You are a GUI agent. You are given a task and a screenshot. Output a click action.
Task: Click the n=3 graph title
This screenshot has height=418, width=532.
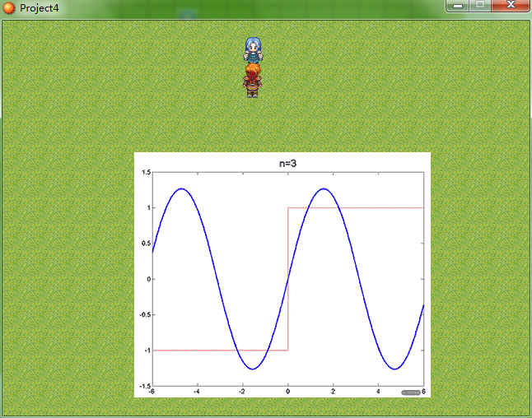click(287, 164)
